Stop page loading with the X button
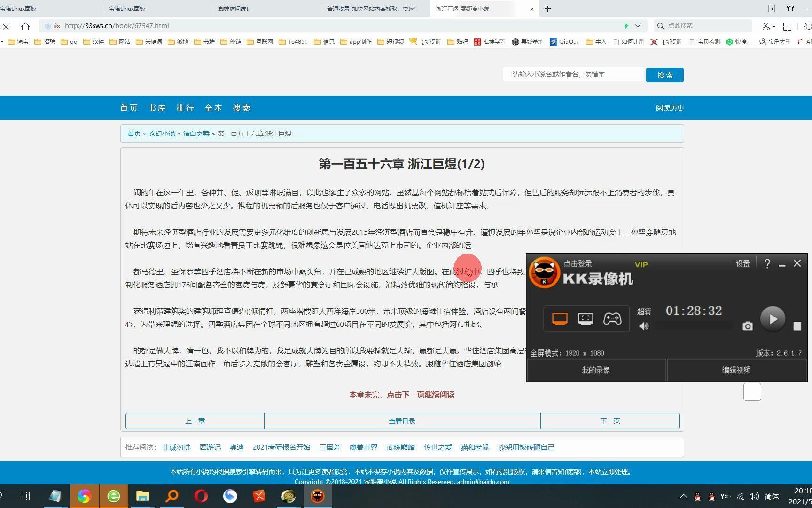812x508 pixels. tap(6, 26)
